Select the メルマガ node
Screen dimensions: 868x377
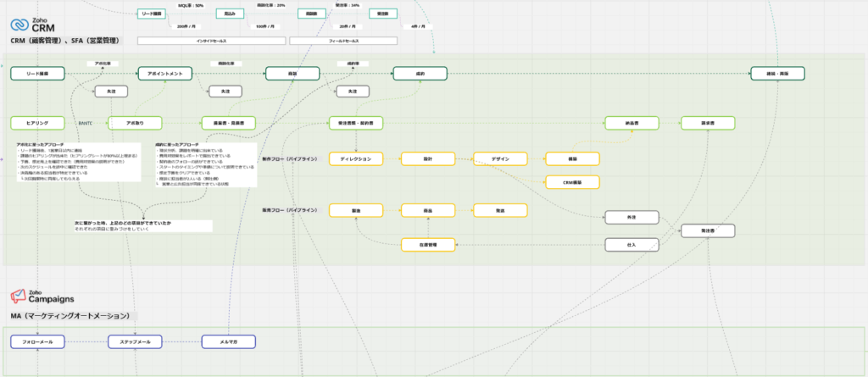(228, 342)
